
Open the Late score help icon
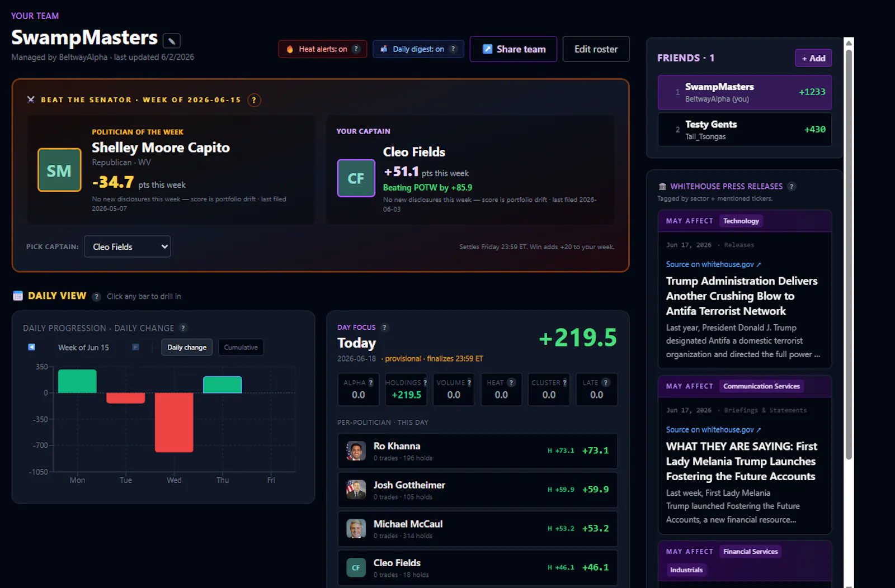606,383
